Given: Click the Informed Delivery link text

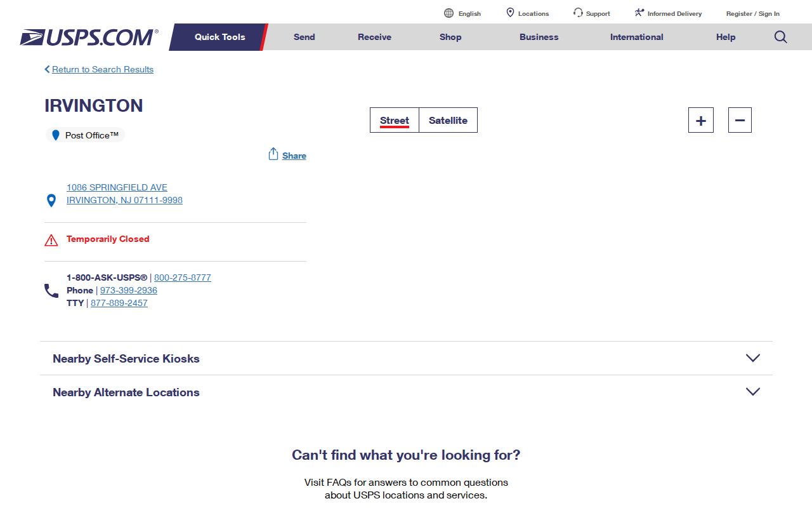Looking at the screenshot, I should tap(674, 13).
